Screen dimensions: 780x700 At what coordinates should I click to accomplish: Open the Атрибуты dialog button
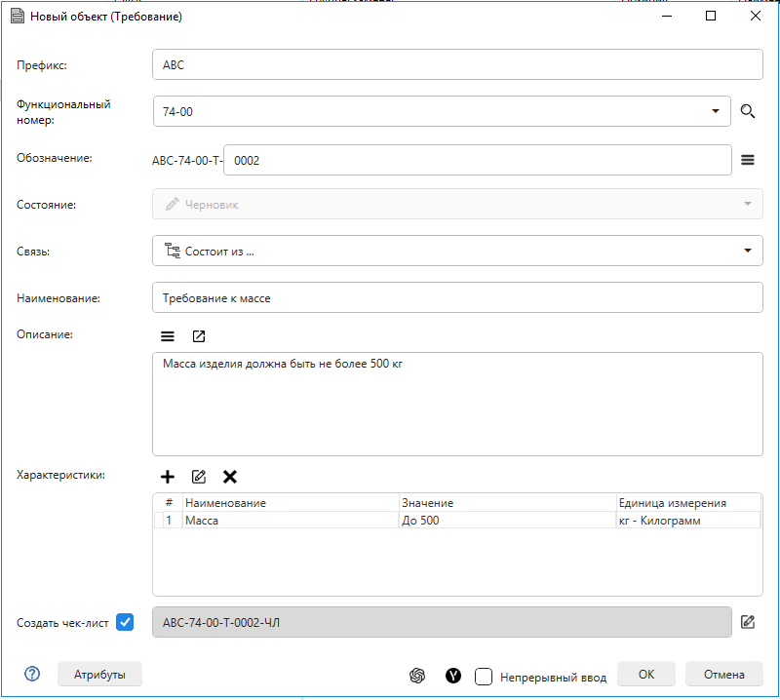(100, 675)
